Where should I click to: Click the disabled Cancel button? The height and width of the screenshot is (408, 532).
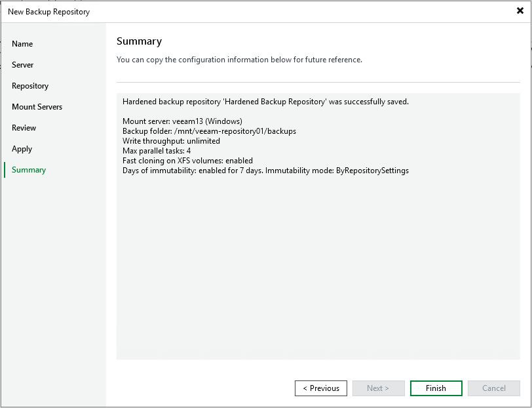[x=493, y=388]
